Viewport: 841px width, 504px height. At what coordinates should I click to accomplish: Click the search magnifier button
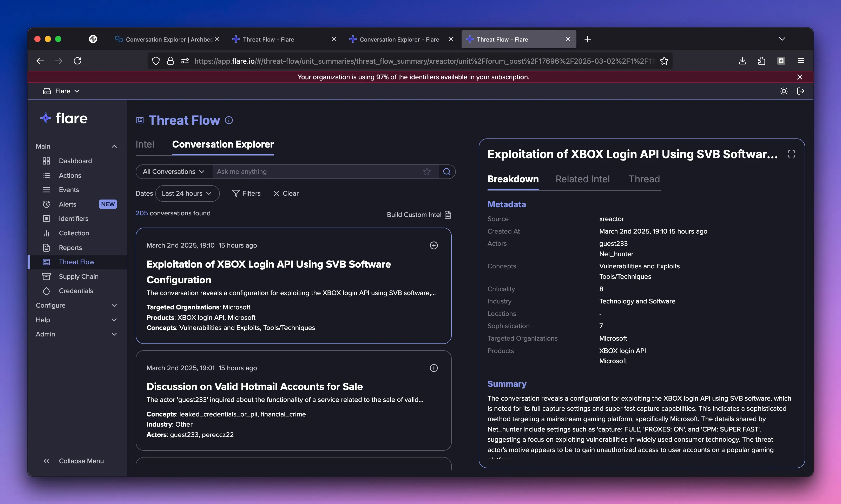[447, 171]
